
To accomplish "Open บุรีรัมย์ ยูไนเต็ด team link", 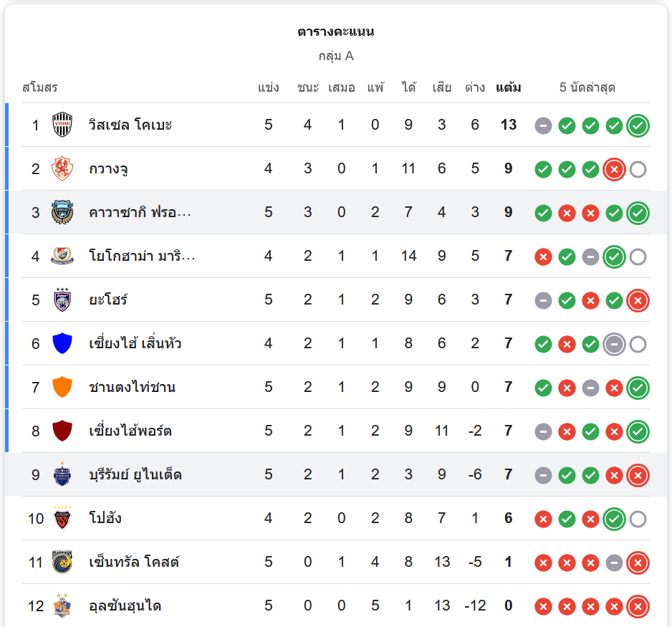I will click(135, 474).
